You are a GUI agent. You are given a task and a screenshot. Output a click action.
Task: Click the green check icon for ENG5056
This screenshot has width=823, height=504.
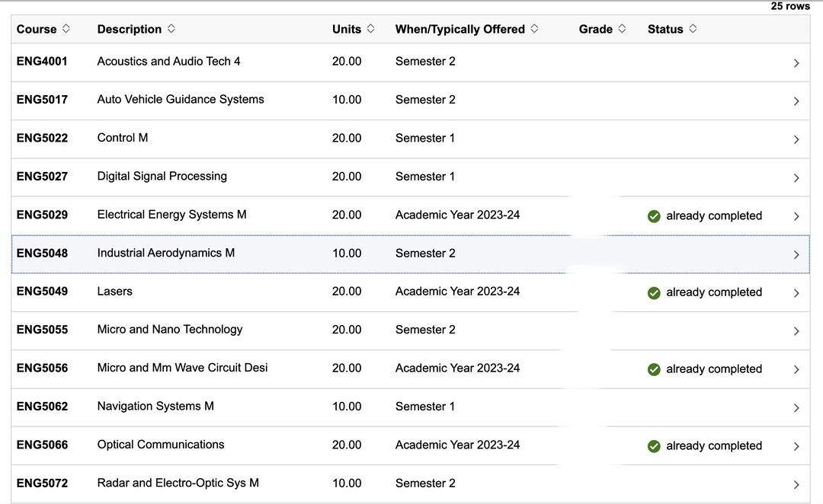(x=654, y=369)
